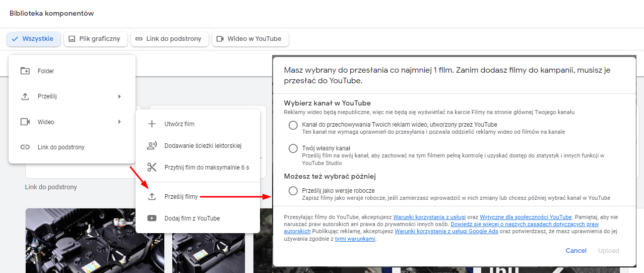Choose the Folder menu entry
644x273 pixels.
pyautogui.click(x=72, y=71)
